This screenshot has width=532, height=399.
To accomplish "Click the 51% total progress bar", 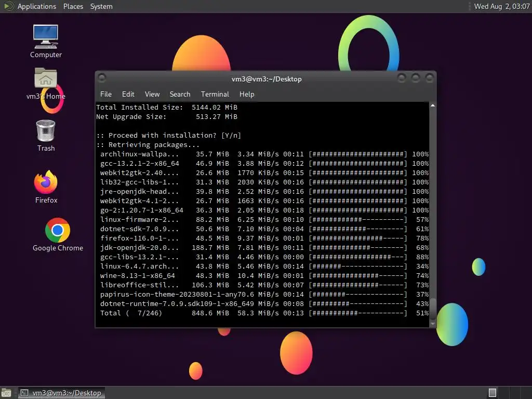I will 358,313.
